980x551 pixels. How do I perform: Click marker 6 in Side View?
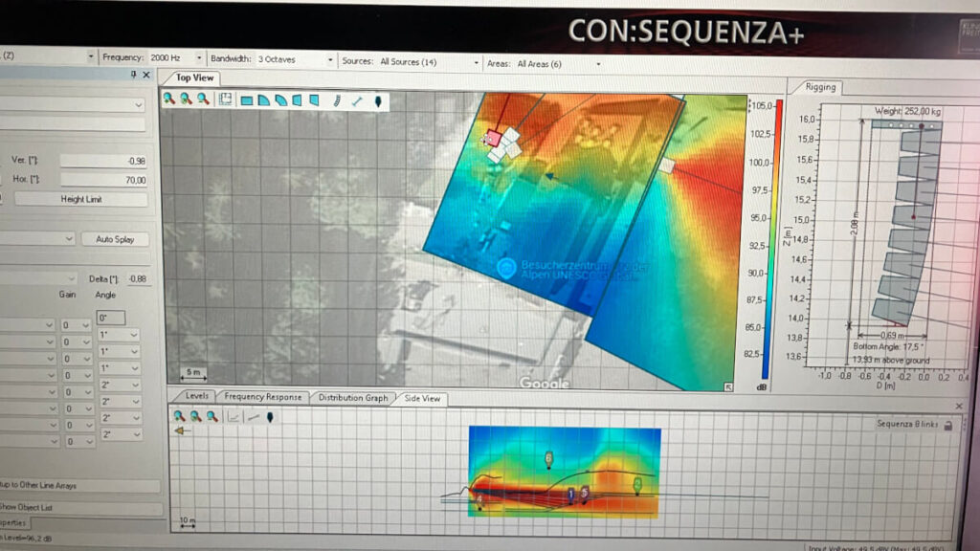coord(548,459)
